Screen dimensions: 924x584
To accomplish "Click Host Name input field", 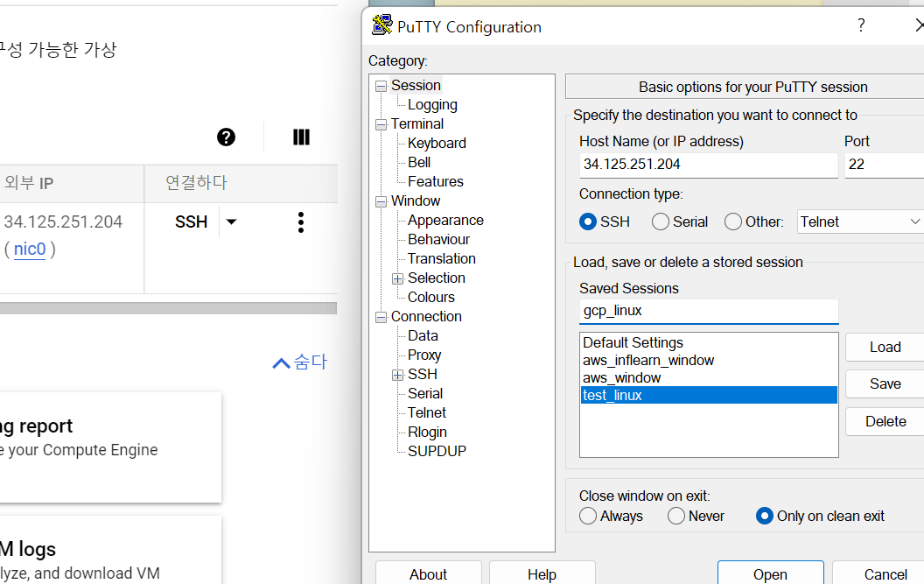I will coord(709,165).
